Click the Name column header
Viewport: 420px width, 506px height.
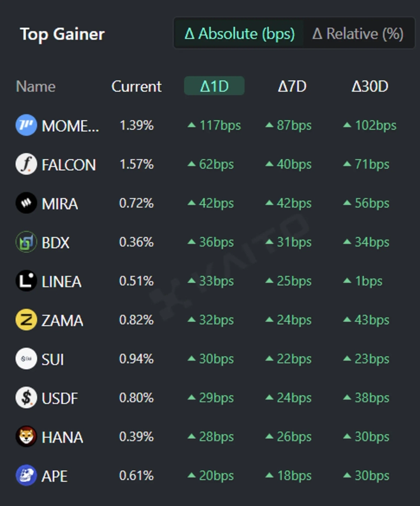[x=36, y=87]
